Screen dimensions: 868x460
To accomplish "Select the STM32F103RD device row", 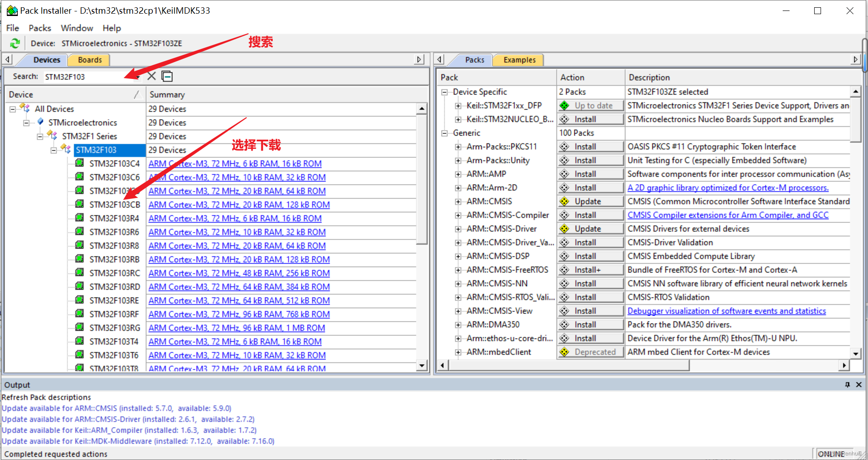I will pos(114,287).
